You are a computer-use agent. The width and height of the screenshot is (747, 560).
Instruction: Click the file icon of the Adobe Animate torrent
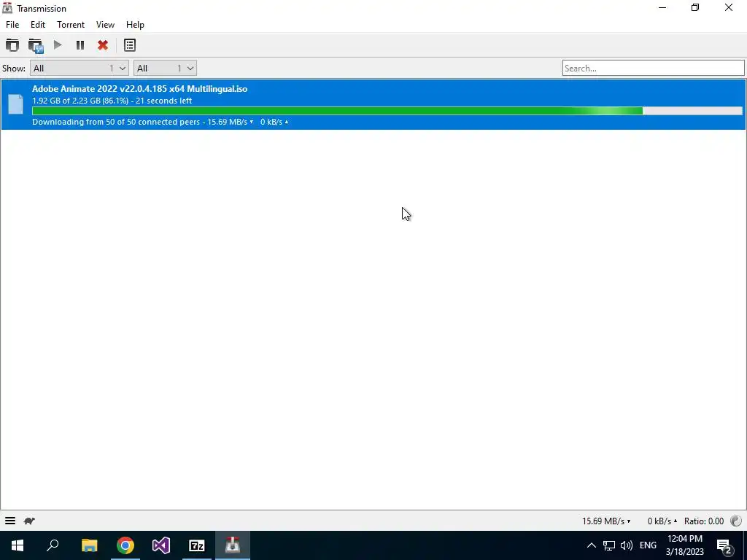[16, 104]
